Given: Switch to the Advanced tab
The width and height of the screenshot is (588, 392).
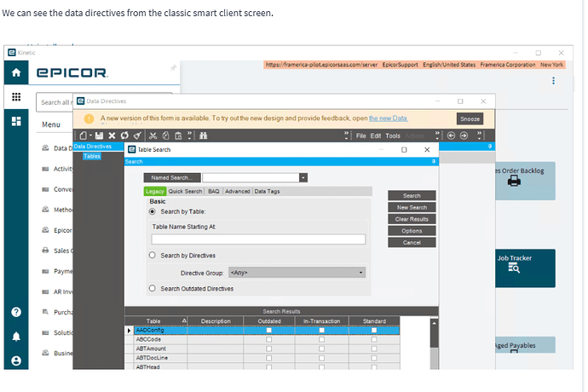Looking at the screenshot, I should tap(238, 191).
